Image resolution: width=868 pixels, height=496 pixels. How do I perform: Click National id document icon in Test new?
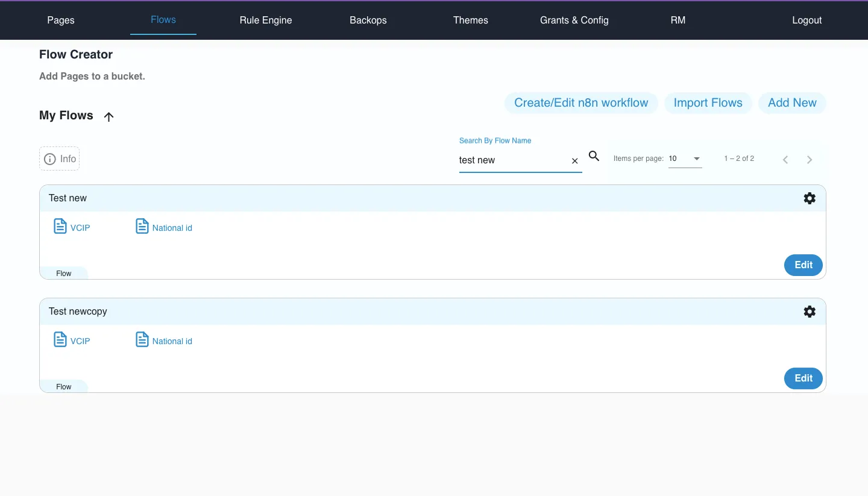(142, 226)
